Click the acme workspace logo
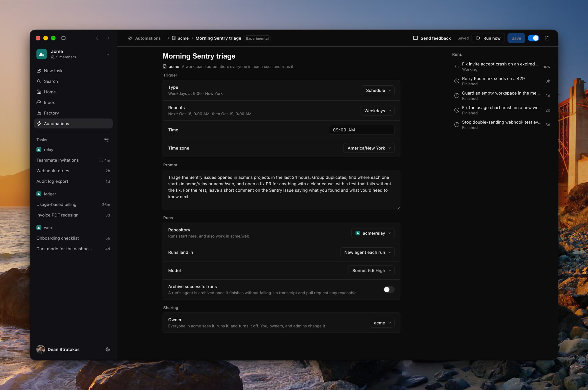The width and height of the screenshot is (588, 390). (x=42, y=54)
